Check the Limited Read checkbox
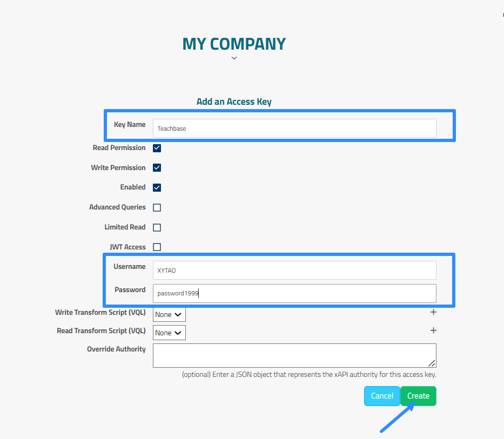The width and height of the screenshot is (504, 439). [x=157, y=227]
